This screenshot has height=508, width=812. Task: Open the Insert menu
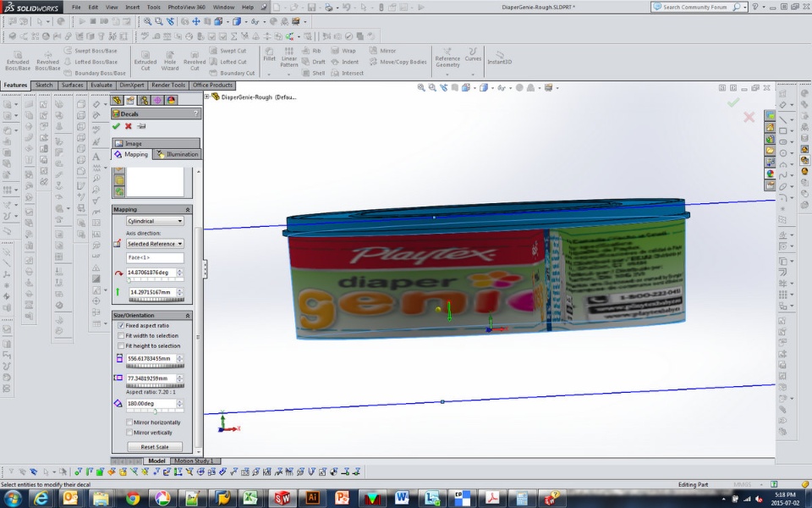132,8
